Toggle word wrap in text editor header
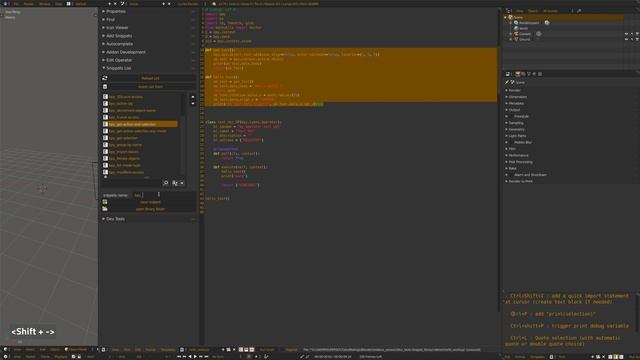This screenshot has height=360, width=640. [246, 350]
